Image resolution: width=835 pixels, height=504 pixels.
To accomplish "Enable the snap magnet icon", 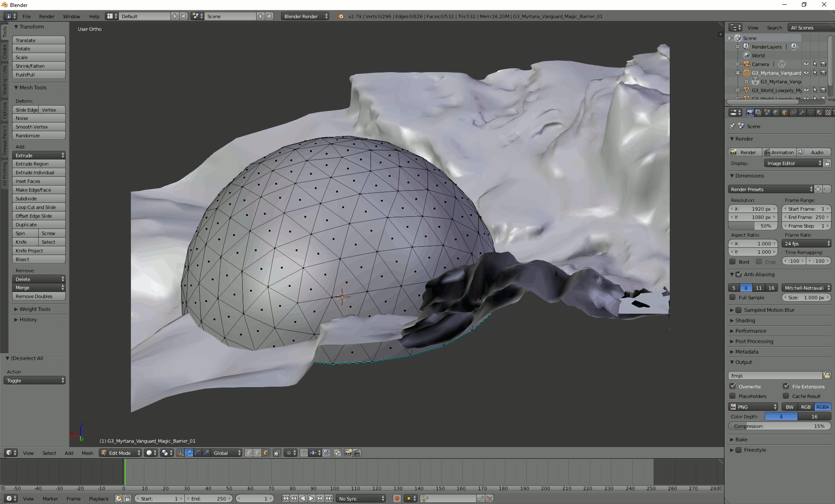I will tap(304, 453).
